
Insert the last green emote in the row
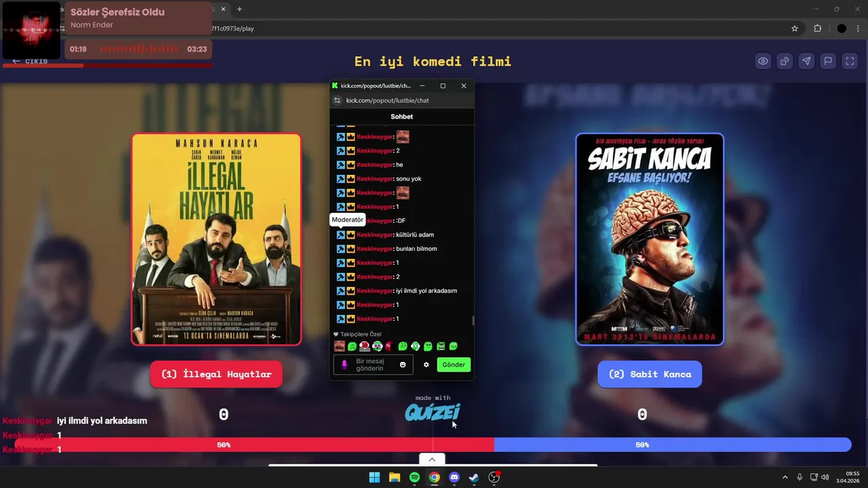coord(454,346)
